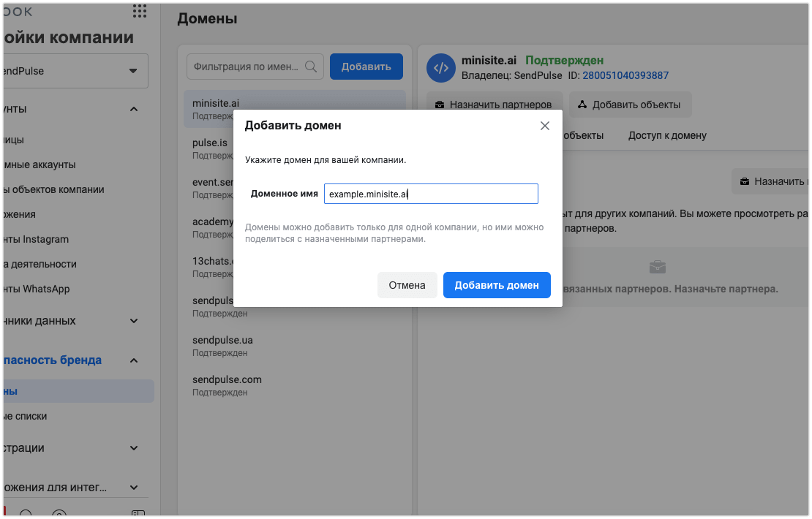This screenshot has width=812, height=519.
Task: Click the minisite.ai domain code icon
Action: pyautogui.click(x=440, y=67)
